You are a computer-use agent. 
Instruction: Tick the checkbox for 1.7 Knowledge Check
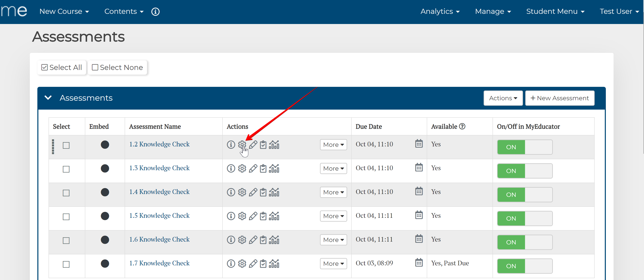coord(66,264)
